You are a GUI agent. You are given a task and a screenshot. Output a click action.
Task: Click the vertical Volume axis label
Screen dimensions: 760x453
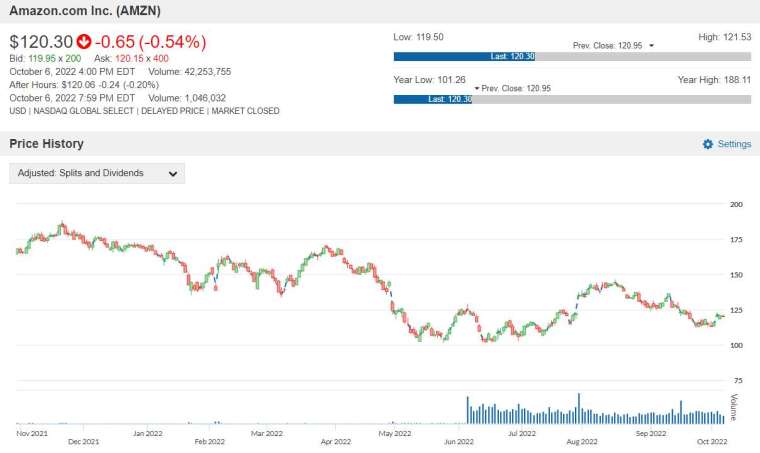pyautogui.click(x=734, y=407)
